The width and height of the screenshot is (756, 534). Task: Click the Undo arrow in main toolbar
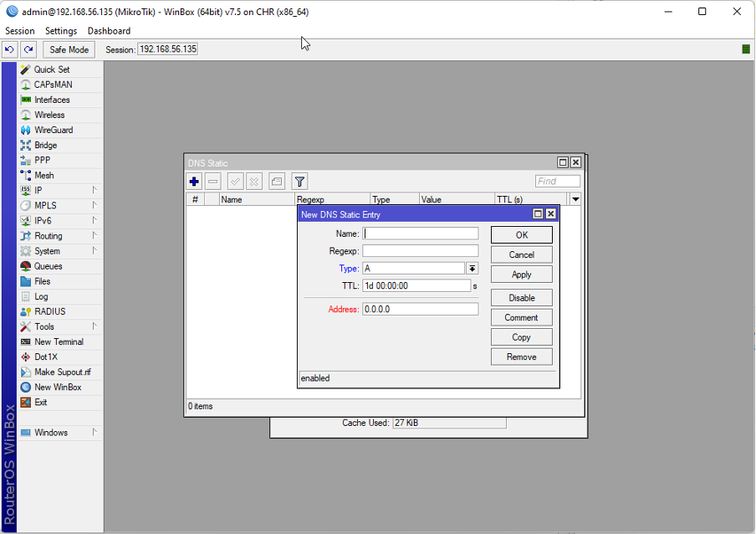[10, 49]
